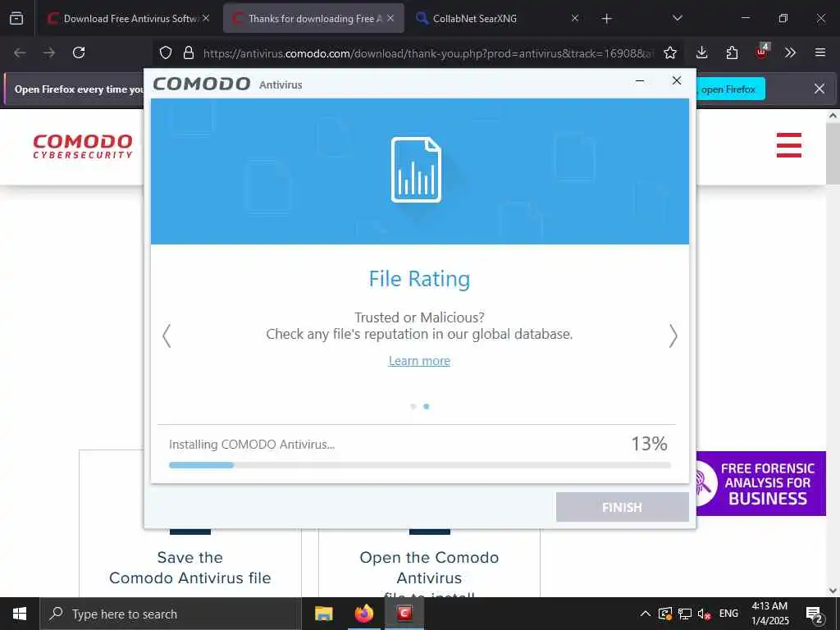Open File Explorer from taskbar

[x=323, y=614]
